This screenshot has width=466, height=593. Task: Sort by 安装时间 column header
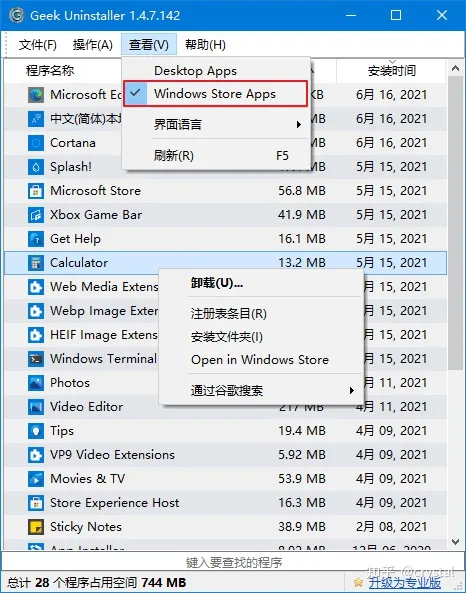[x=391, y=71]
